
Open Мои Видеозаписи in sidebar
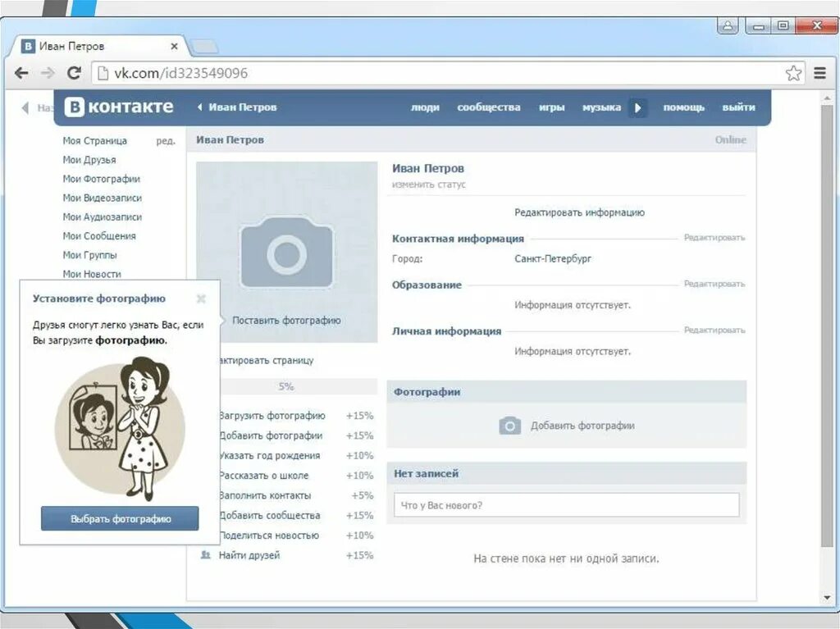102,198
